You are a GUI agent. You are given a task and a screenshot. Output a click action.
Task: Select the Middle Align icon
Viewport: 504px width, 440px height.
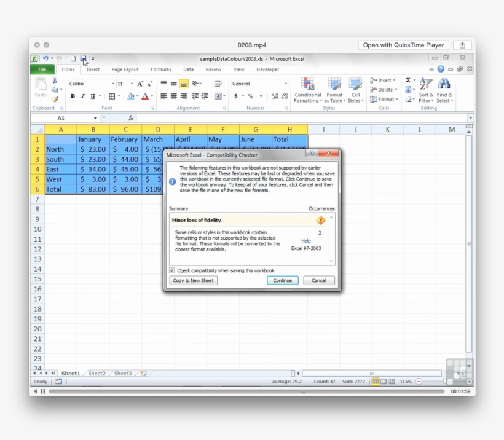[173, 84]
